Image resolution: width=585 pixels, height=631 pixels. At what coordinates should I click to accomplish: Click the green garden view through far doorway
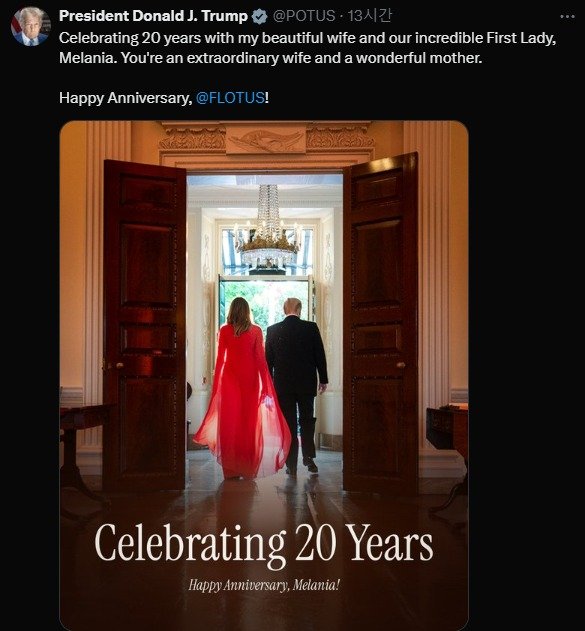(264, 304)
